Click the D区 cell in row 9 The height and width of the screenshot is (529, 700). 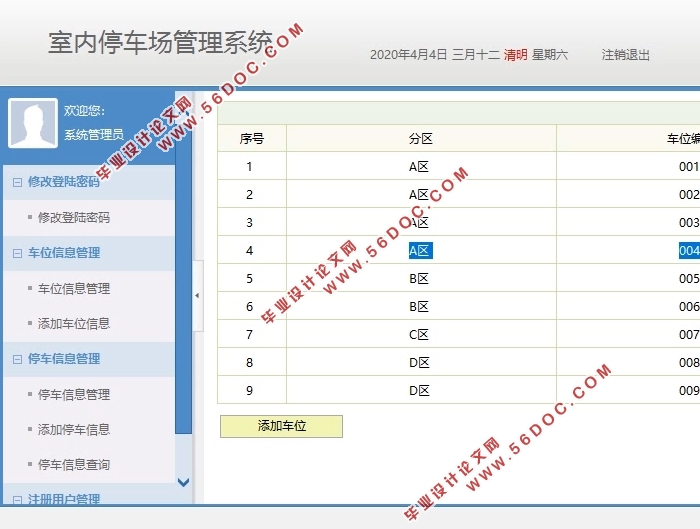coord(419,391)
